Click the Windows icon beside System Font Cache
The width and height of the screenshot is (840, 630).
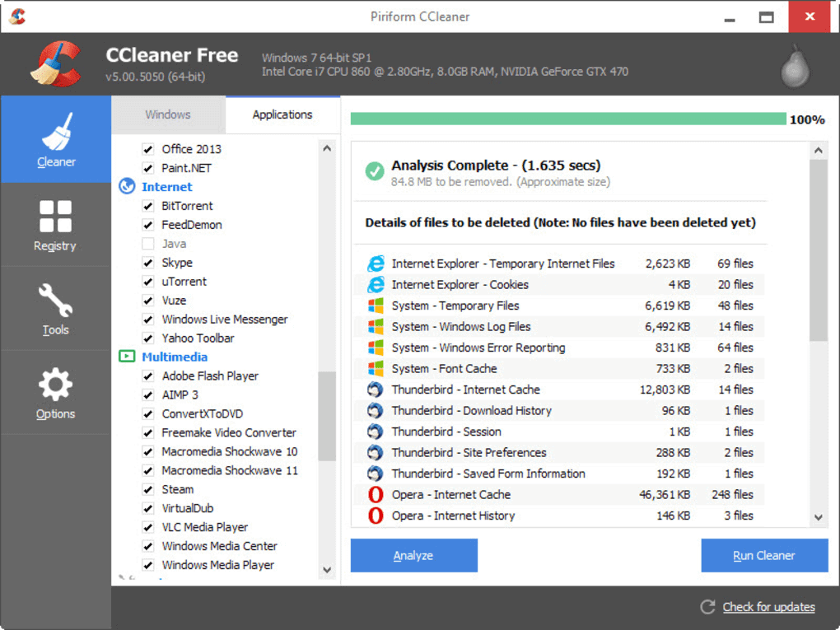pyautogui.click(x=376, y=368)
